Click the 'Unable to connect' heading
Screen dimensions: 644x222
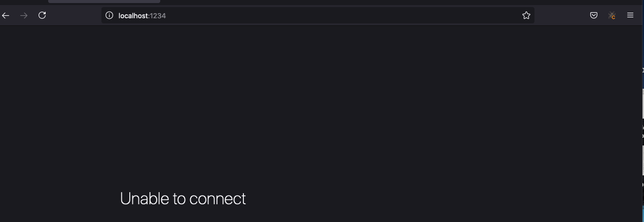coord(183,199)
